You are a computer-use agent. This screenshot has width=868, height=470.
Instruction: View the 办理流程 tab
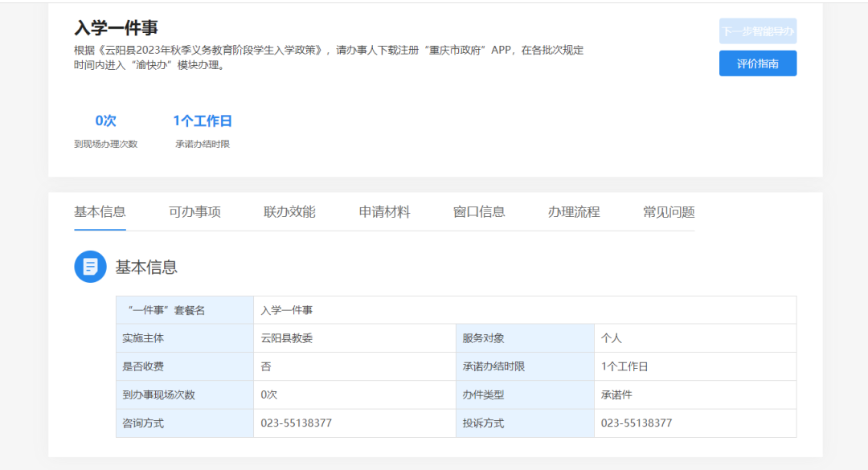pyautogui.click(x=574, y=212)
